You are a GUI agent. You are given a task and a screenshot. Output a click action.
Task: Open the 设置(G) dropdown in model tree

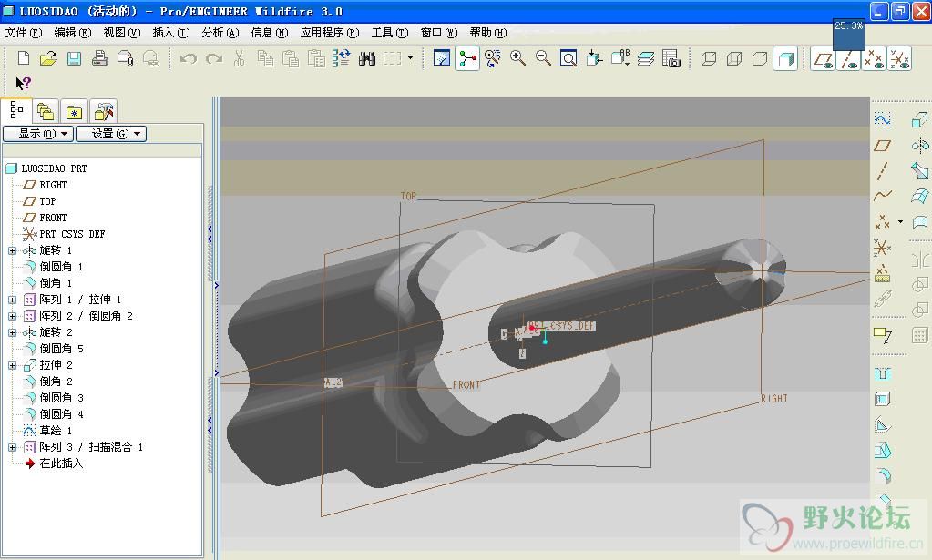pos(110,134)
